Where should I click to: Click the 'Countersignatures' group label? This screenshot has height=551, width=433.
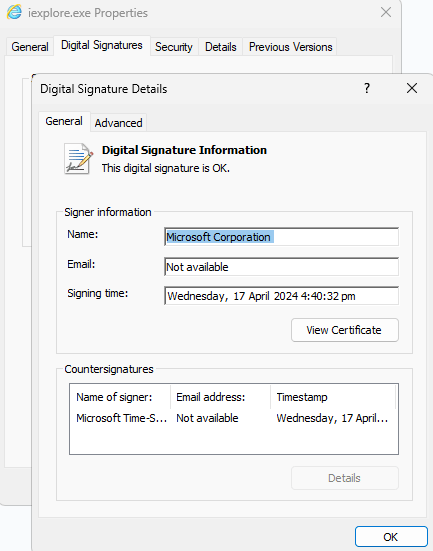(x=109, y=369)
